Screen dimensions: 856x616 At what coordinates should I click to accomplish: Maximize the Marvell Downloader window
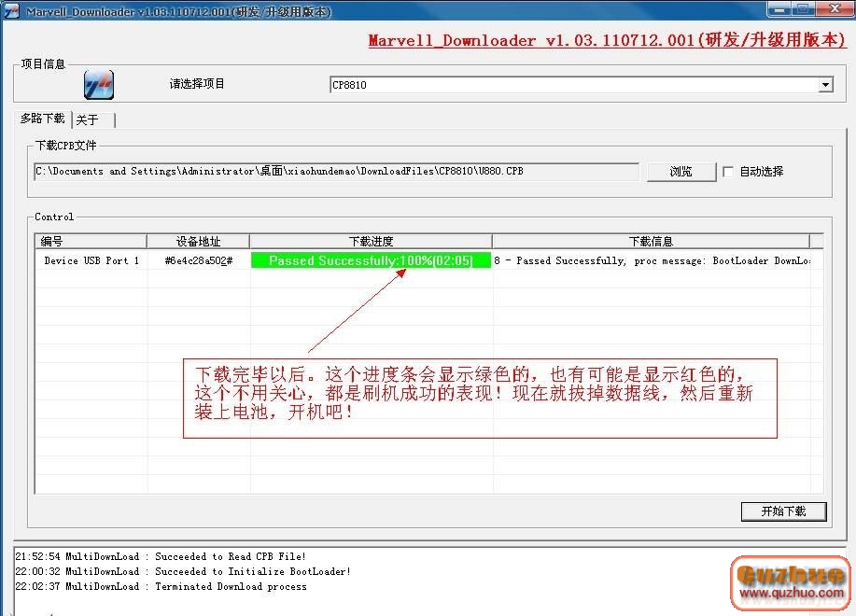click(803, 9)
